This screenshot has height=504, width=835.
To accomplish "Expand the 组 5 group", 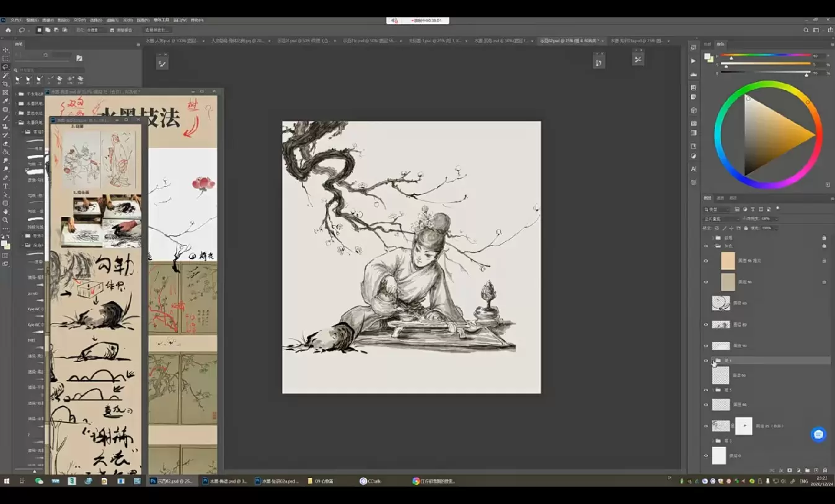I will click(713, 390).
